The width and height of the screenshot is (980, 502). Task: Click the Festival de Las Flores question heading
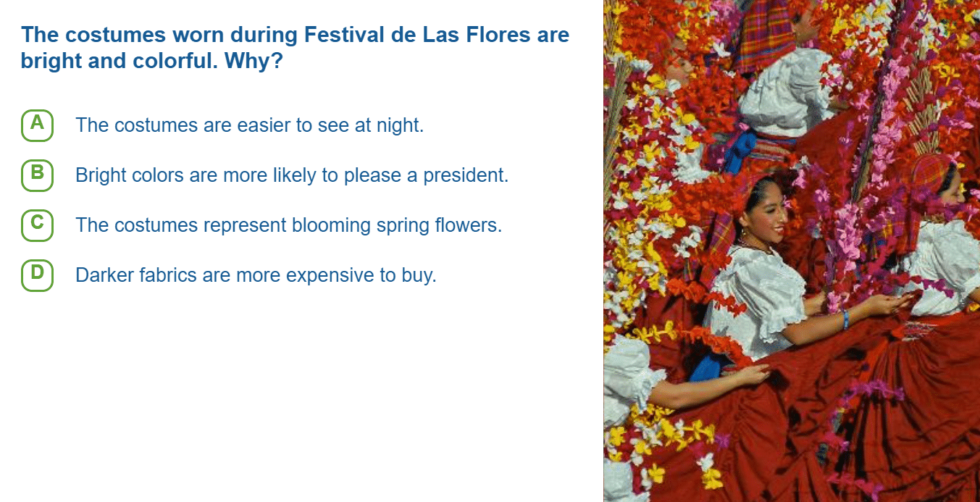[x=295, y=48]
